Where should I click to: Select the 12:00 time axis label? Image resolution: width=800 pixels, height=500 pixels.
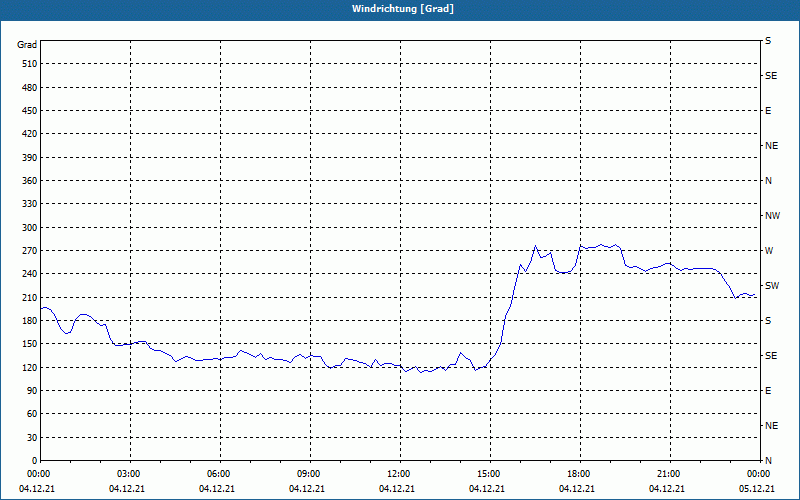pyautogui.click(x=400, y=474)
